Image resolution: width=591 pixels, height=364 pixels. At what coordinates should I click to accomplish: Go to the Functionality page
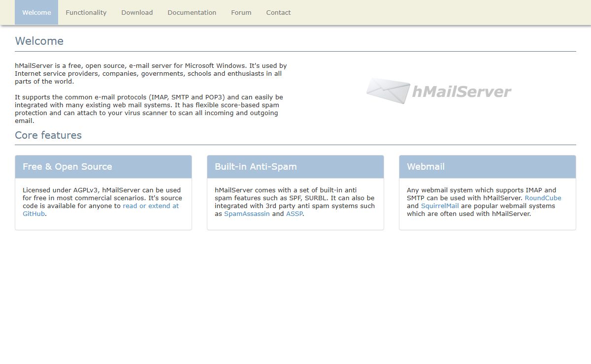86,12
